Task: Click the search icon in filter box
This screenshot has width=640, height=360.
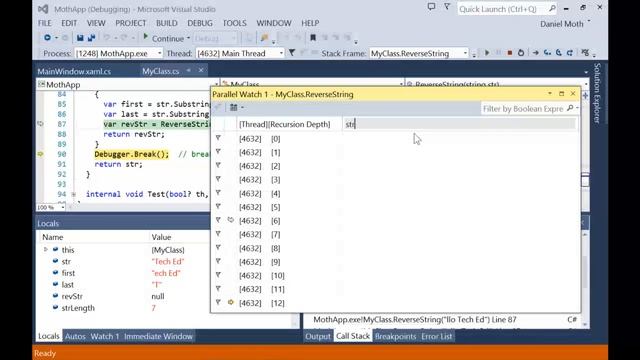Action: click(x=570, y=108)
